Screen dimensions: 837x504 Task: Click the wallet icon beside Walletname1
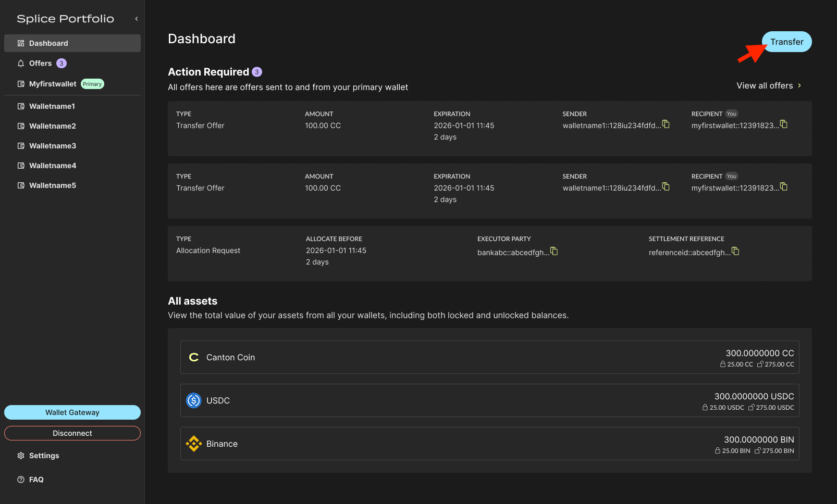click(21, 106)
